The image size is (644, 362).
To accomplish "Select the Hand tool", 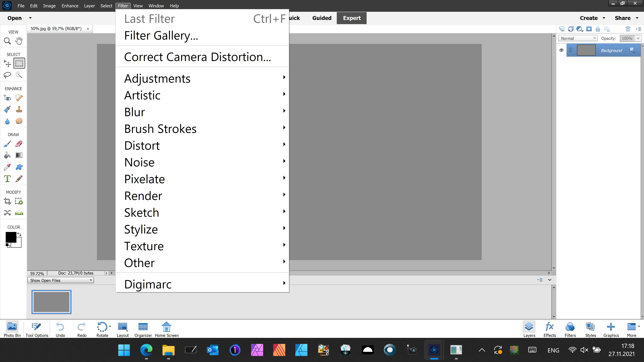I will 19,41.
